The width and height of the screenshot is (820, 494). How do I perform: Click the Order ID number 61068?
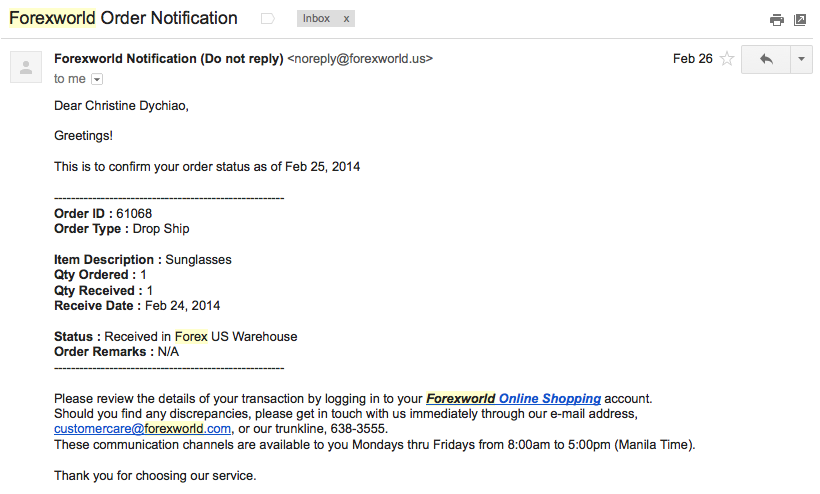pos(134,213)
